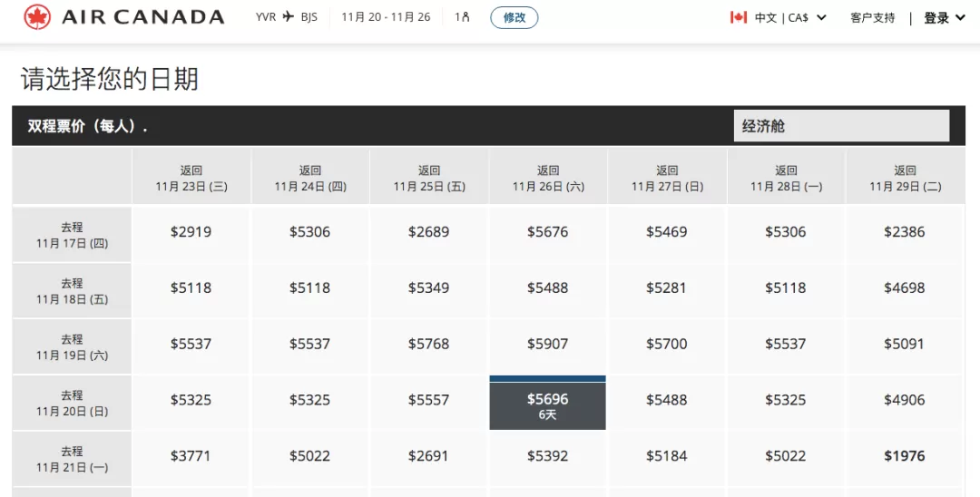Open the 客户支持 customer support link
Screen dimensions: 980x497
click(x=873, y=17)
